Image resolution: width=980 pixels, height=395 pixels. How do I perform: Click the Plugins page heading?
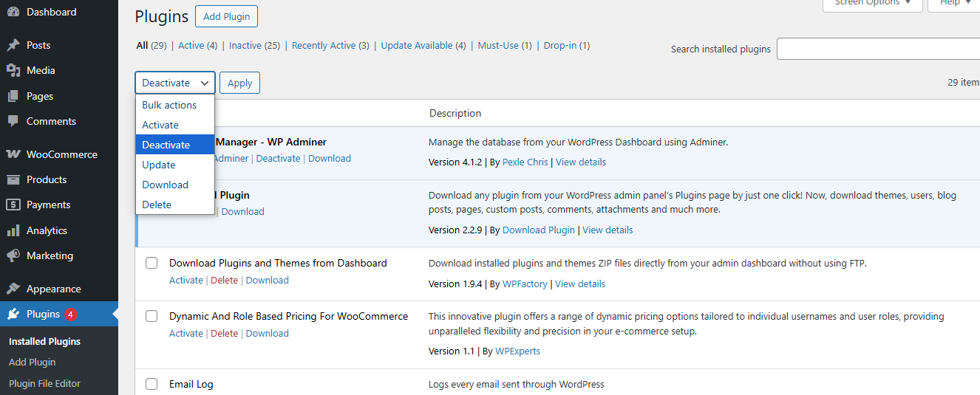(162, 16)
